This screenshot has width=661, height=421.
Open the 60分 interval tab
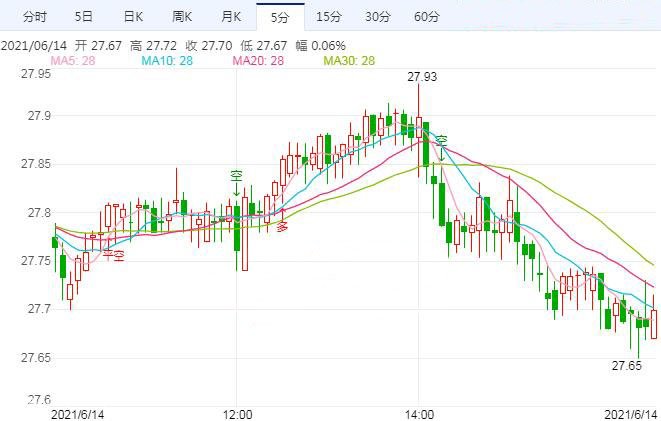click(426, 17)
